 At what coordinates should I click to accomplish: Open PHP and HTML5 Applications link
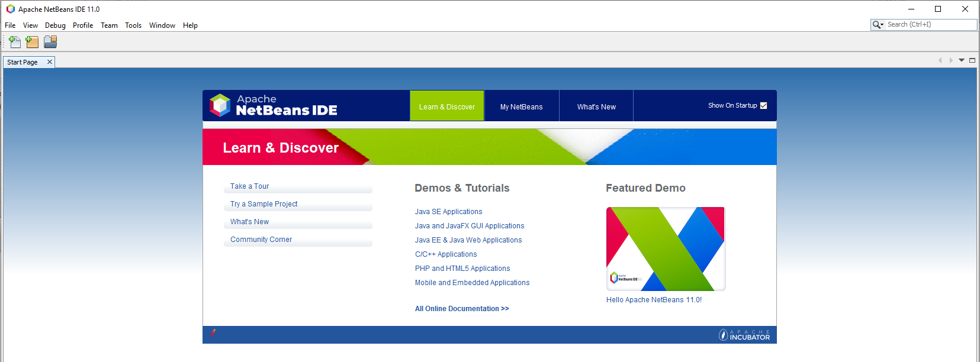pos(462,269)
